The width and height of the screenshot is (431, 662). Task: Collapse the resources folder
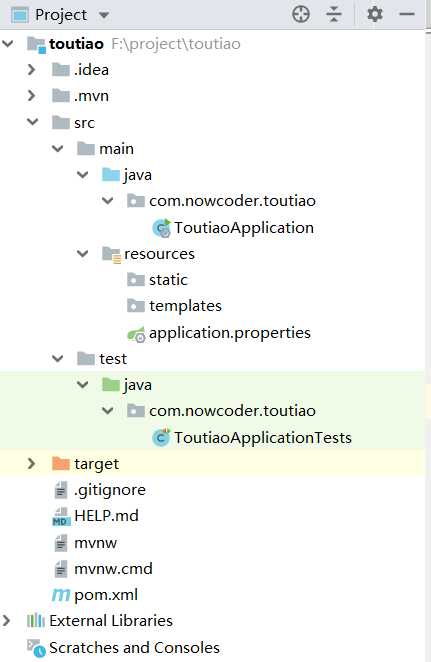pyautogui.click(x=83, y=254)
